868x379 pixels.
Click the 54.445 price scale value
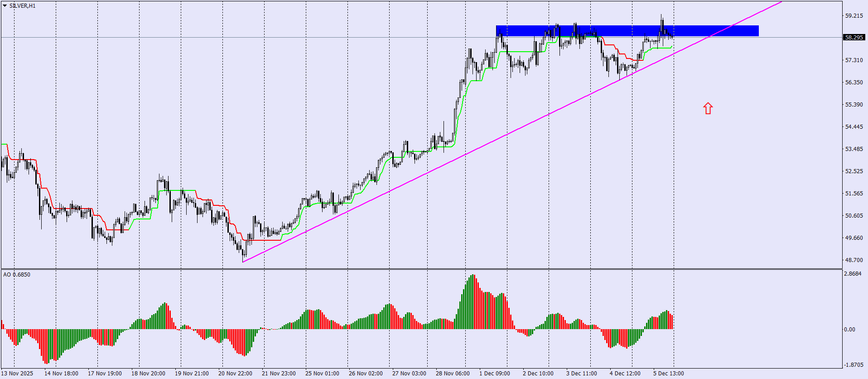pyautogui.click(x=854, y=127)
